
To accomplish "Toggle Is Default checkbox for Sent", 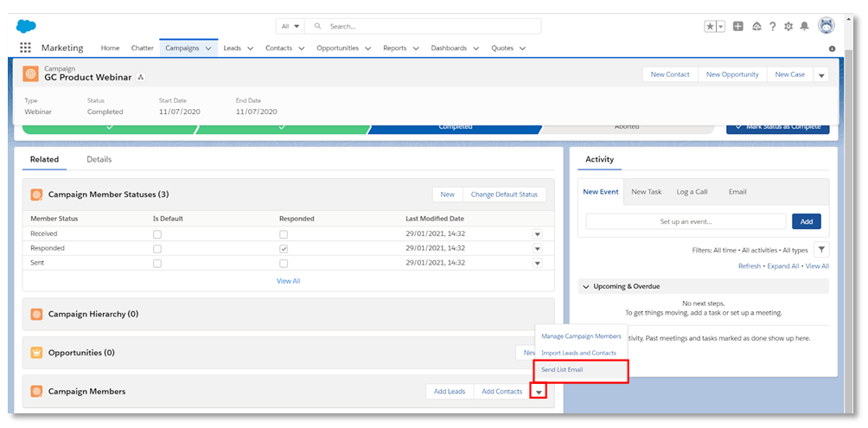I will coord(157,263).
